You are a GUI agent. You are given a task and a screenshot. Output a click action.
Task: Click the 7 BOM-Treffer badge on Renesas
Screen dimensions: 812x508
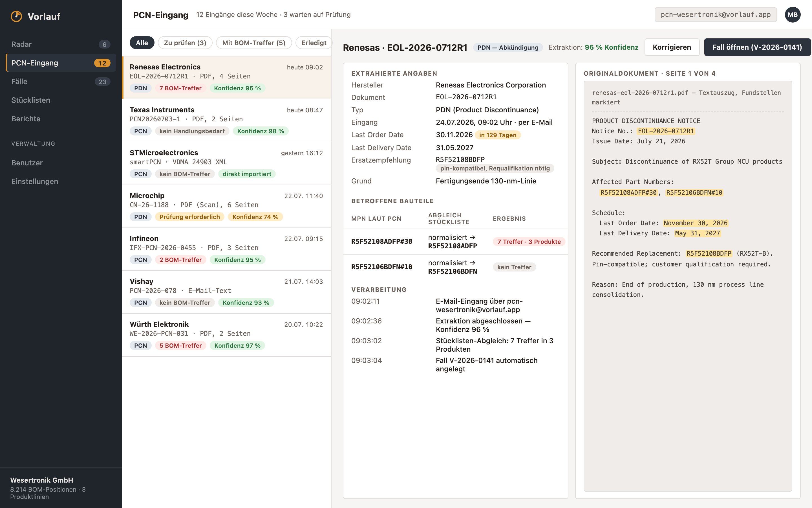coord(180,88)
